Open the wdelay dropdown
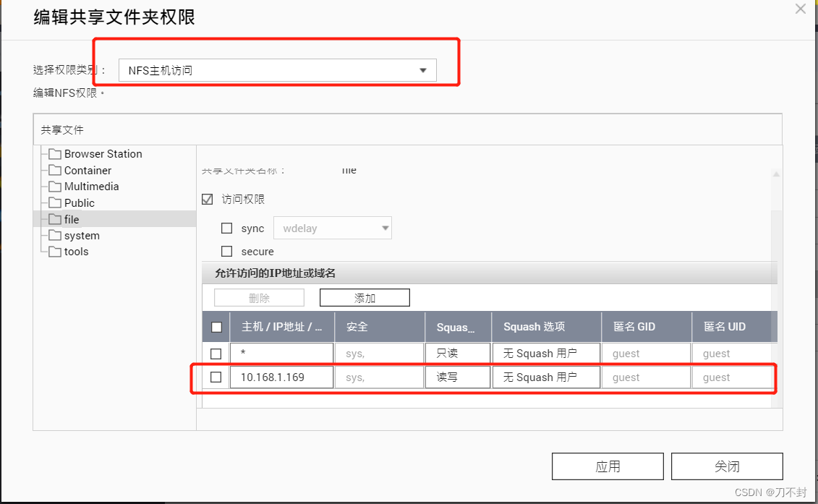 point(332,228)
